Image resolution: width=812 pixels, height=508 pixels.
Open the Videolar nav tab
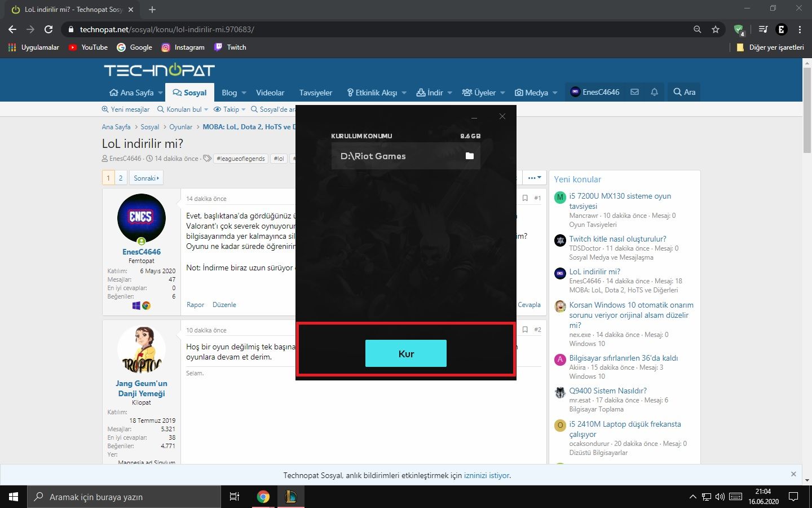pyautogui.click(x=270, y=93)
